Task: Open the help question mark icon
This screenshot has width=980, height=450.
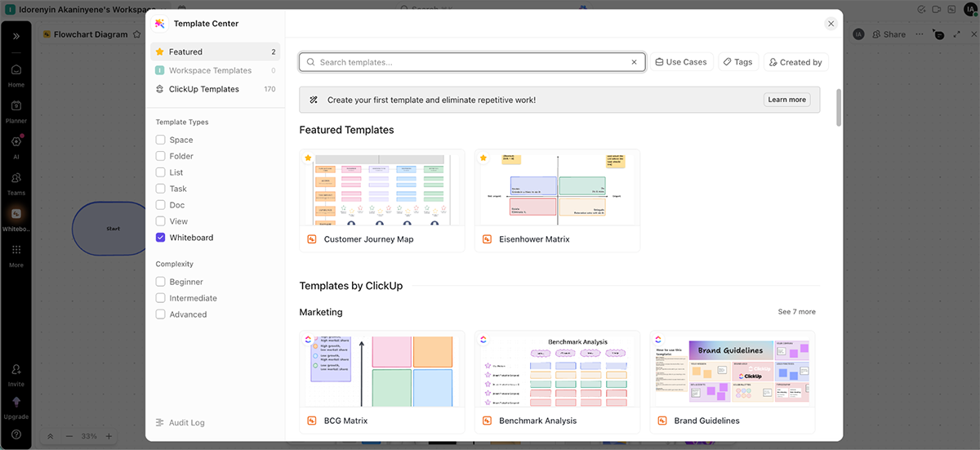Action: pyautogui.click(x=16, y=434)
